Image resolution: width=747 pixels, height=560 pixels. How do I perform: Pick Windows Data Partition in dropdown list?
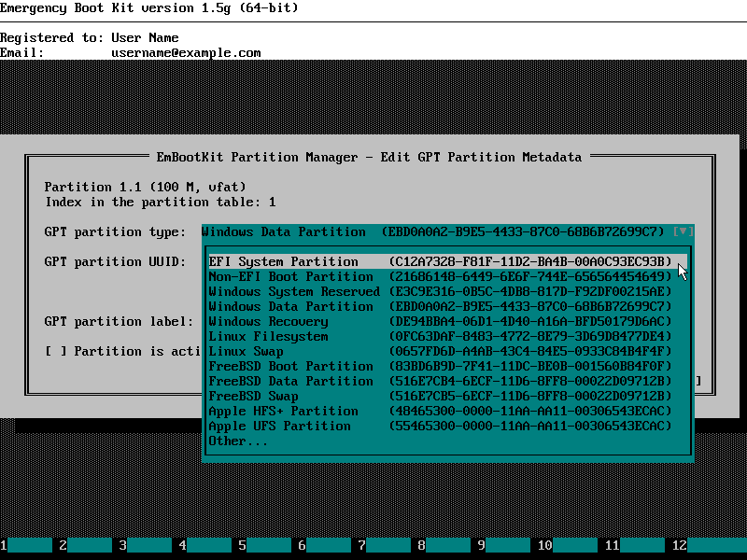coord(447,306)
